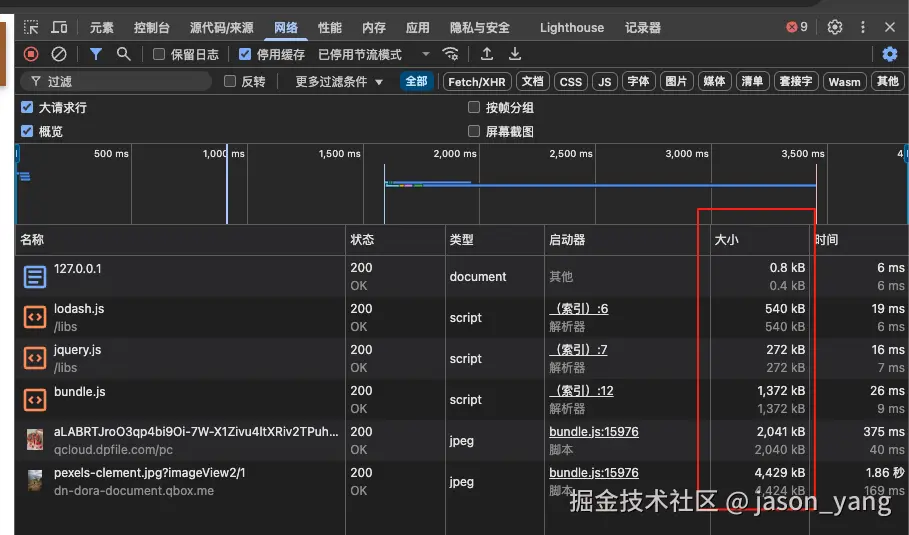Open the pexels-clement.jpg thumbnail
909x535 pixels.
point(35,481)
